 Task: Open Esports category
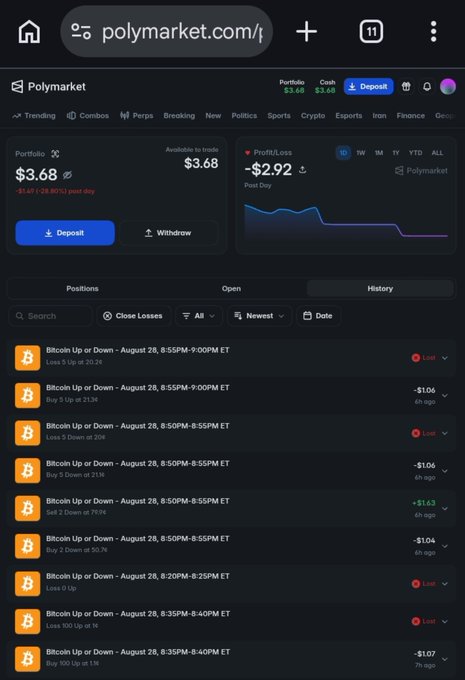pyautogui.click(x=349, y=116)
